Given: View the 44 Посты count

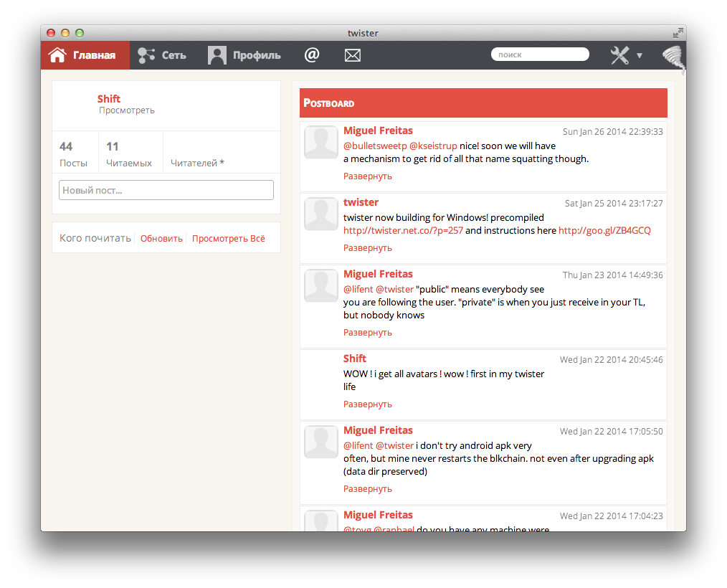Looking at the screenshot, I should pos(73,154).
